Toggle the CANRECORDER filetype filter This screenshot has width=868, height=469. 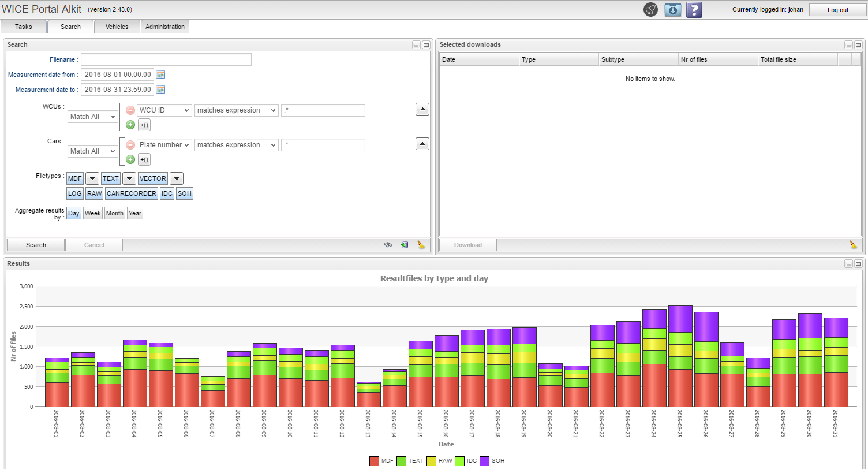[x=132, y=194]
